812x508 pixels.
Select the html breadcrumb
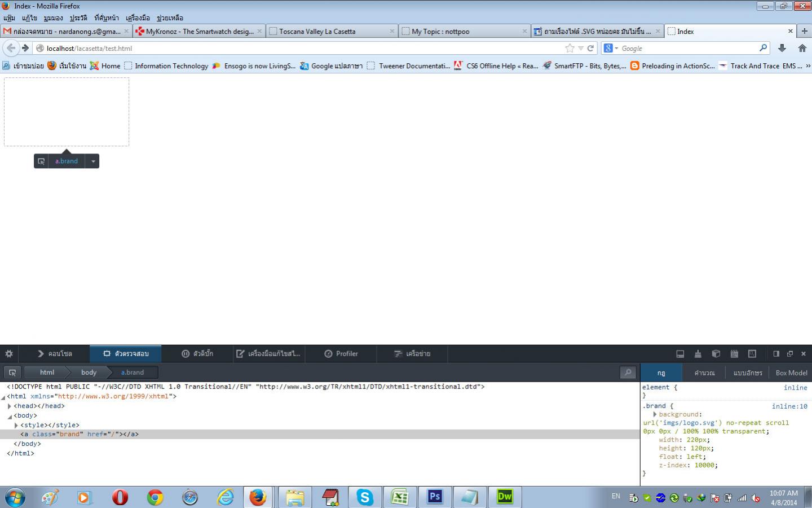pyautogui.click(x=47, y=373)
